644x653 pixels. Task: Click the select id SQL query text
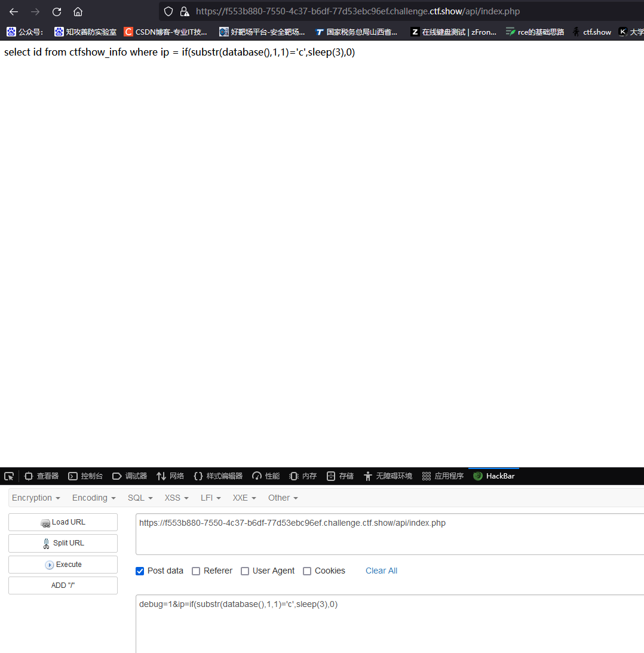pos(180,52)
